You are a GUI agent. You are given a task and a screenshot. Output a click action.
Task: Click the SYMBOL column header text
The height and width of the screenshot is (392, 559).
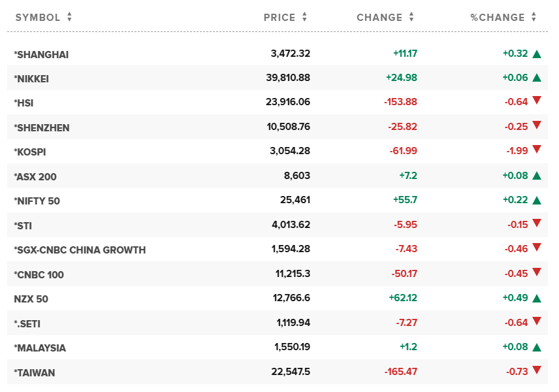[x=38, y=18]
